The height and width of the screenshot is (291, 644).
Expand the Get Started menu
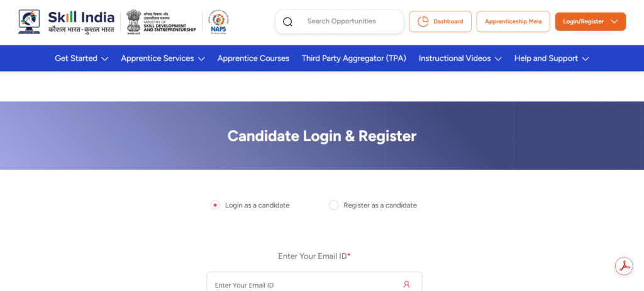click(81, 58)
